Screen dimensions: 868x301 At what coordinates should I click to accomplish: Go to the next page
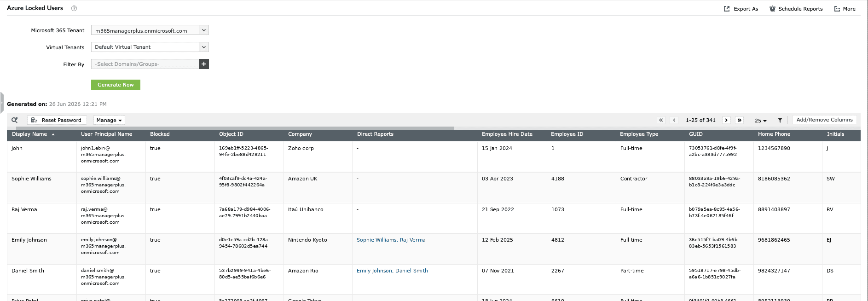pyautogui.click(x=726, y=120)
